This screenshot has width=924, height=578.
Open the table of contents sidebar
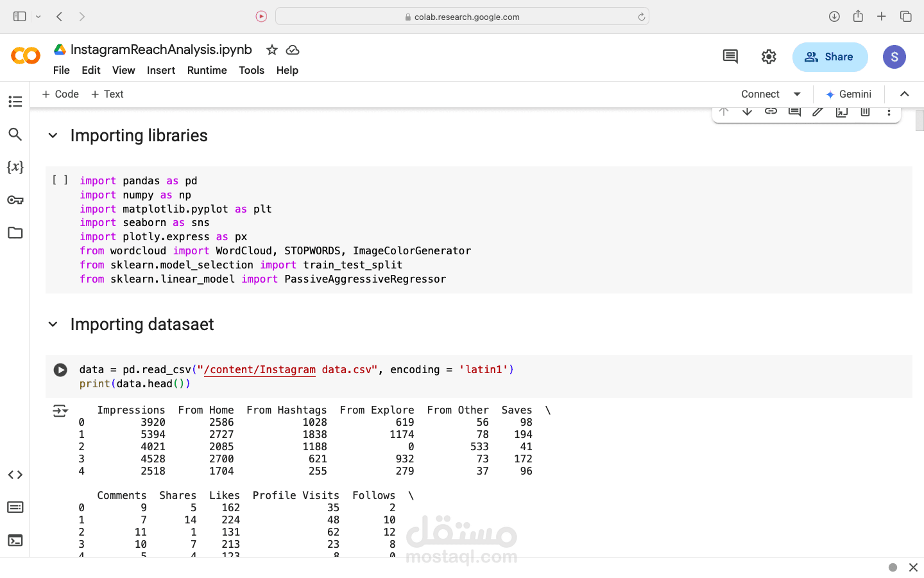coord(15,101)
